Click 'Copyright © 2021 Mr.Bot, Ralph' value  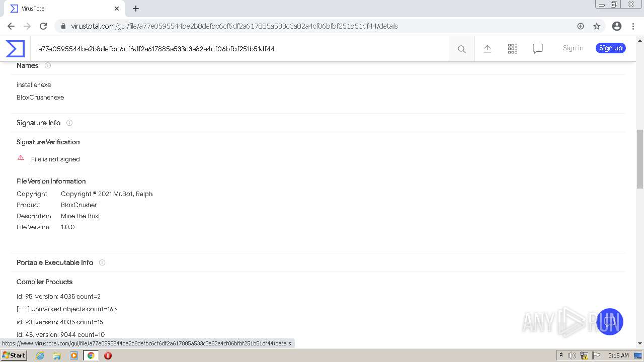pyautogui.click(x=107, y=194)
